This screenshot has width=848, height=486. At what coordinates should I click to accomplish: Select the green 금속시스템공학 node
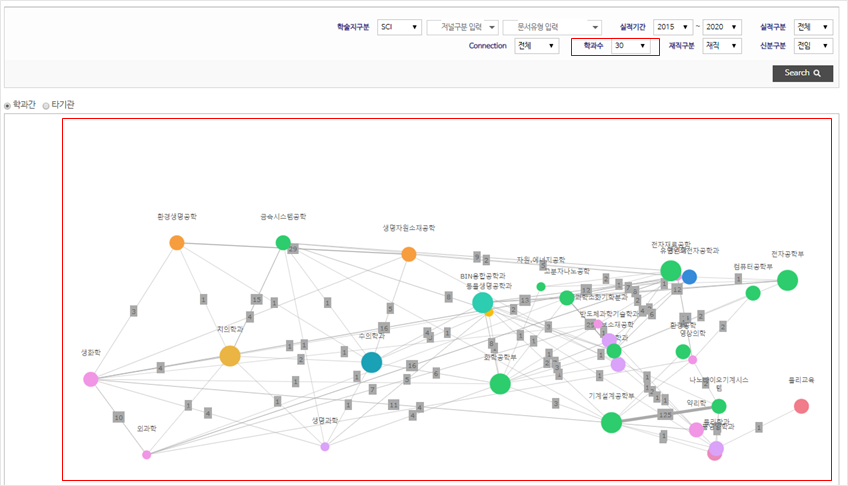283,242
